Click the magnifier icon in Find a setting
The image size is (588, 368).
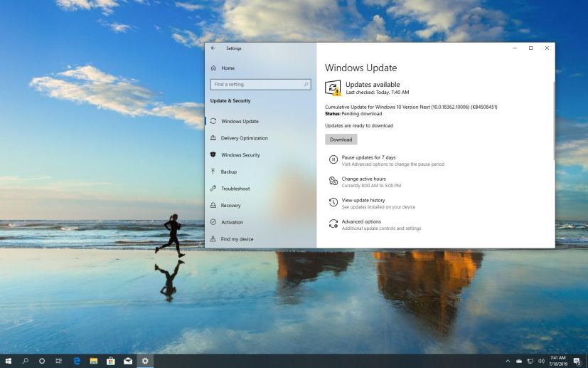coord(306,85)
